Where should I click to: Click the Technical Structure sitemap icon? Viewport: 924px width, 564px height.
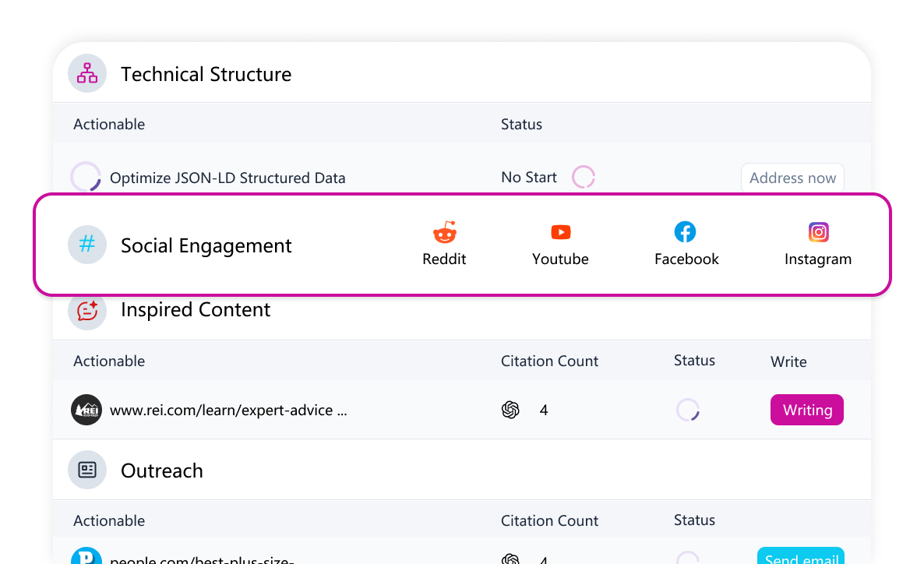[87, 74]
